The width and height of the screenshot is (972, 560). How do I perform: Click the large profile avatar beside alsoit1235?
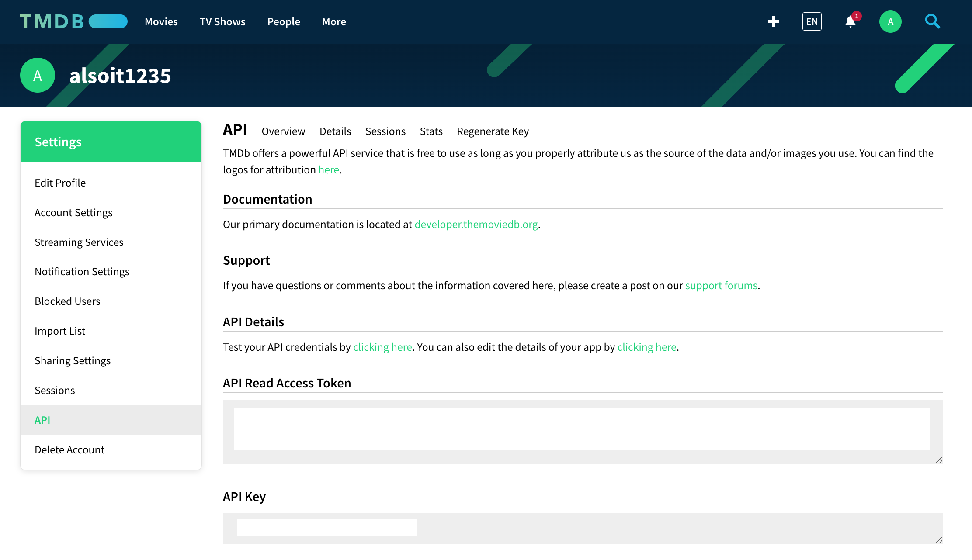coord(38,75)
